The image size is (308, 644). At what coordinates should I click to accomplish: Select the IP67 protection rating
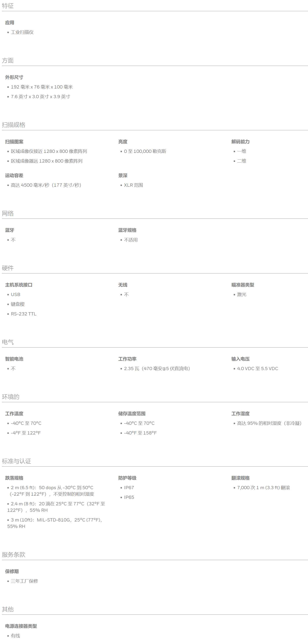coord(129,487)
